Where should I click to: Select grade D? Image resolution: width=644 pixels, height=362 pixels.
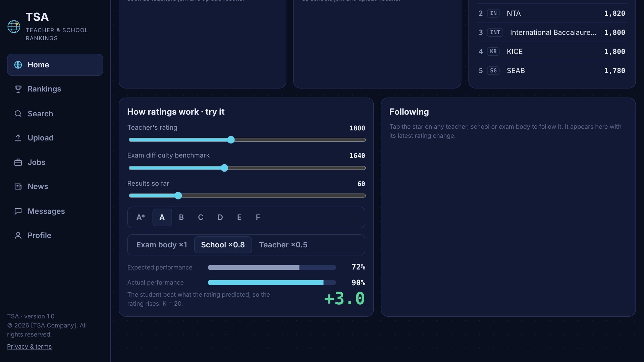(x=220, y=217)
